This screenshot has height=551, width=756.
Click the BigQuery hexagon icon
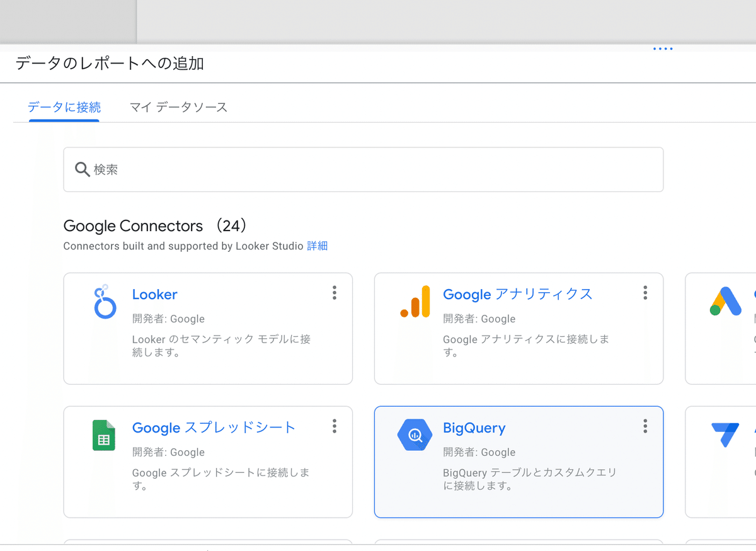tap(415, 435)
